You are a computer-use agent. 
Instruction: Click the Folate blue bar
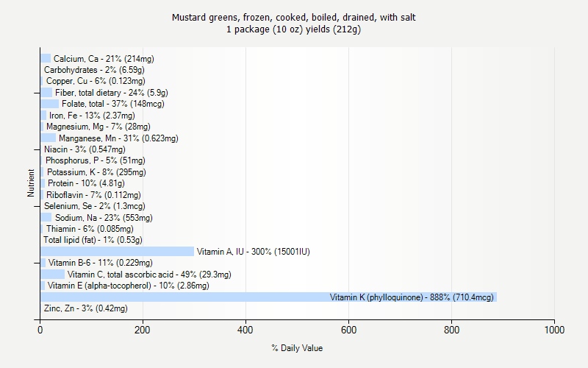(x=49, y=104)
